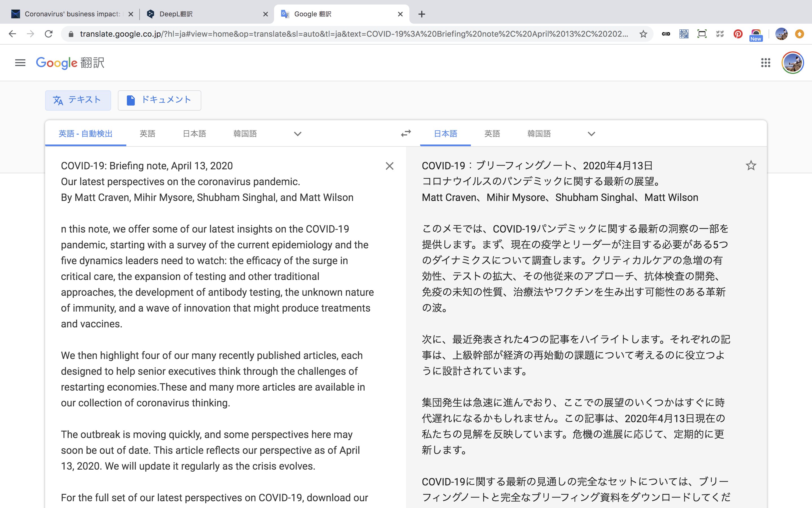Select 韓国語 as target language
Image resolution: width=812 pixels, height=508 pixels.
pos(539,134)
